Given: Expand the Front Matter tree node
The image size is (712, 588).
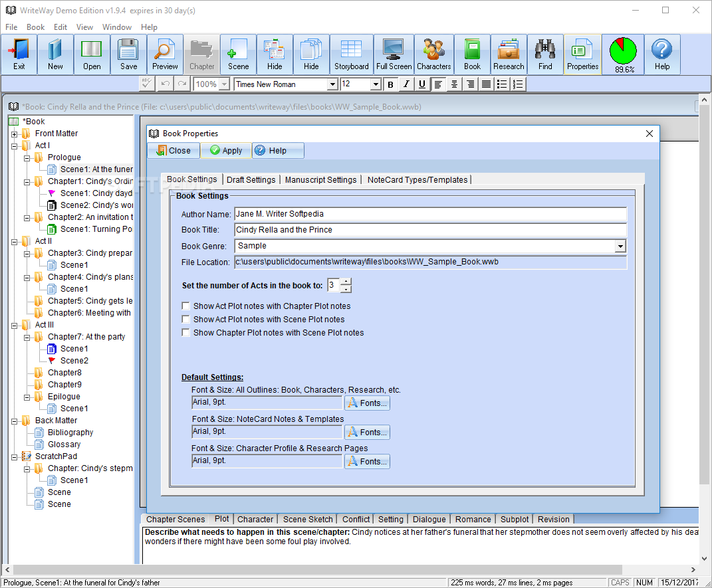Looking at the screenshot, I should pos(15,134).
